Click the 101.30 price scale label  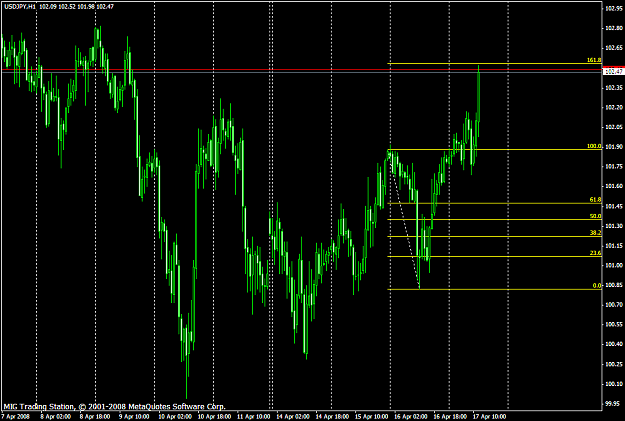pyautogui.click(x=614, y=226)
